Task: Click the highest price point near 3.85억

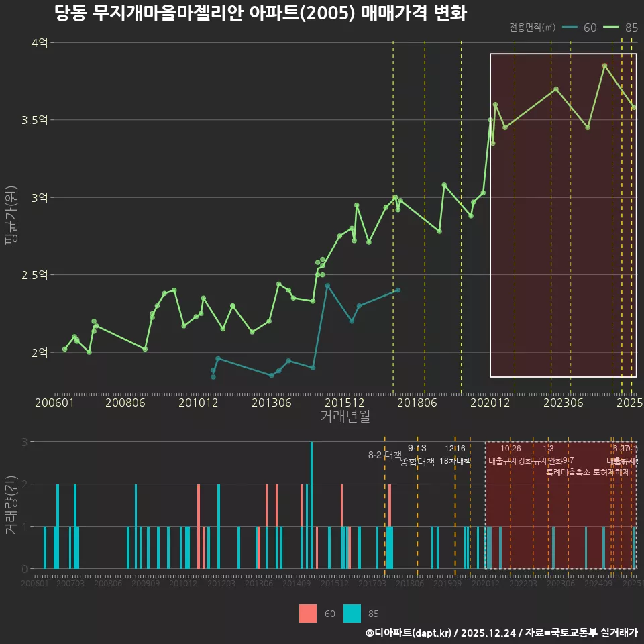Action: click(604, 66)
